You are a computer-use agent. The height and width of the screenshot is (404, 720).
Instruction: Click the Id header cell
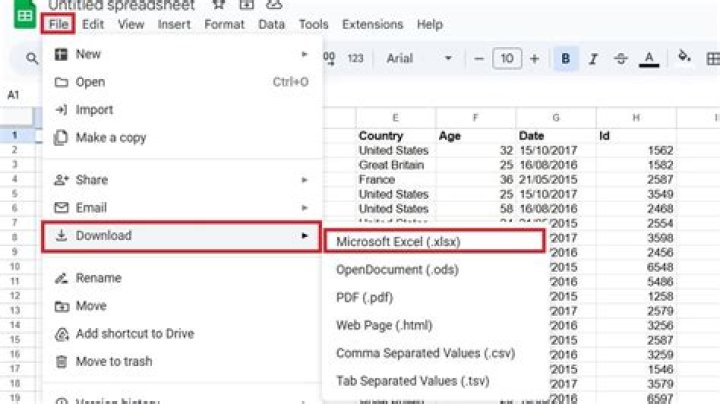coord(636,136)
